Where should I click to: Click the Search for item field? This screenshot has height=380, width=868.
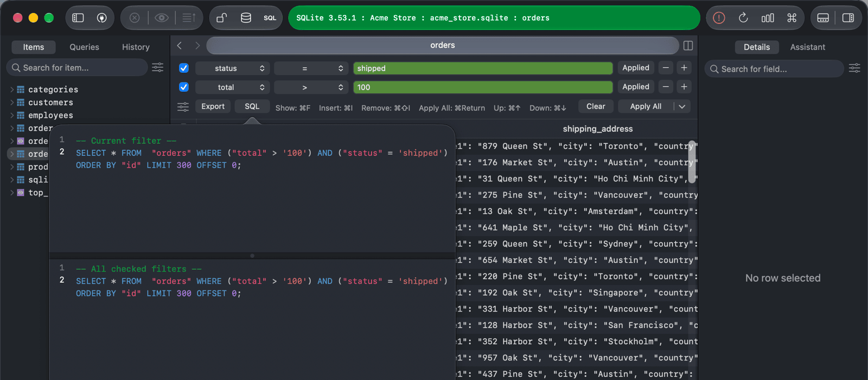(77, 68)
